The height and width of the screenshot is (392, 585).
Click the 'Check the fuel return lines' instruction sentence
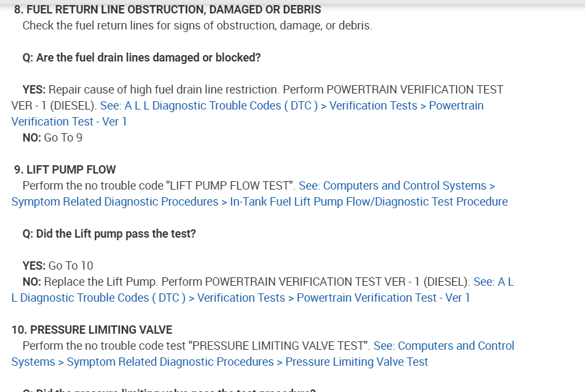tap(197, 26)
